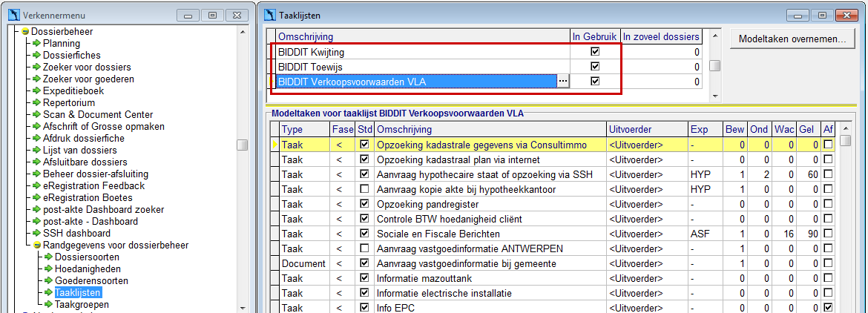The image size is (868, 313).
Task: Collapse the Dossierbeheer tree node
Action: 25,31
